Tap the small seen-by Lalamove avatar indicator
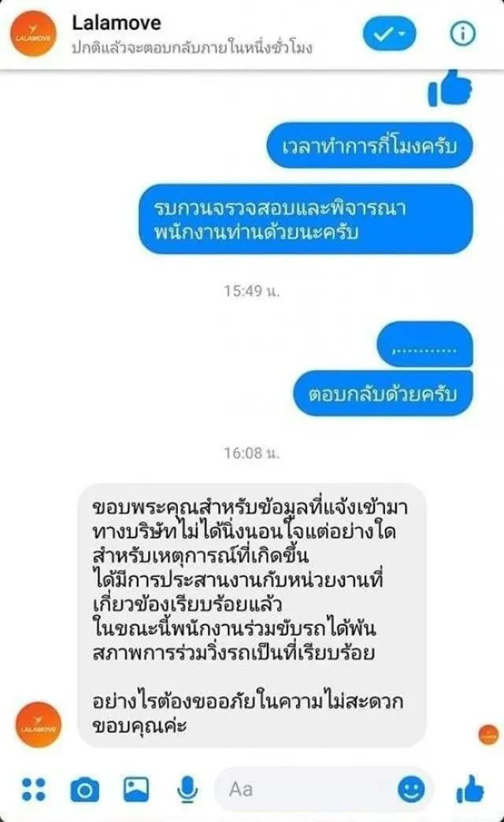The image size is (504, 822). pos(488,735)
